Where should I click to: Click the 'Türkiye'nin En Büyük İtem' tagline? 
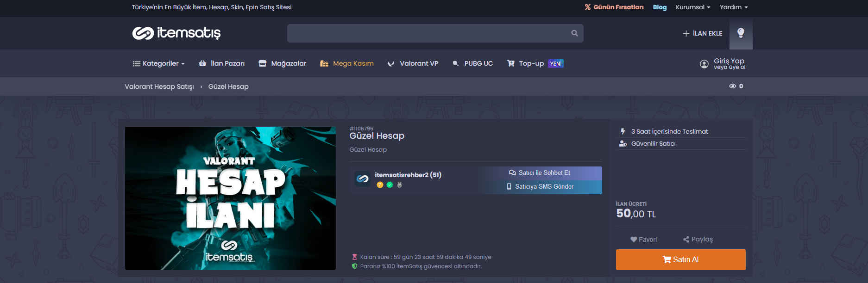point(212,7)
